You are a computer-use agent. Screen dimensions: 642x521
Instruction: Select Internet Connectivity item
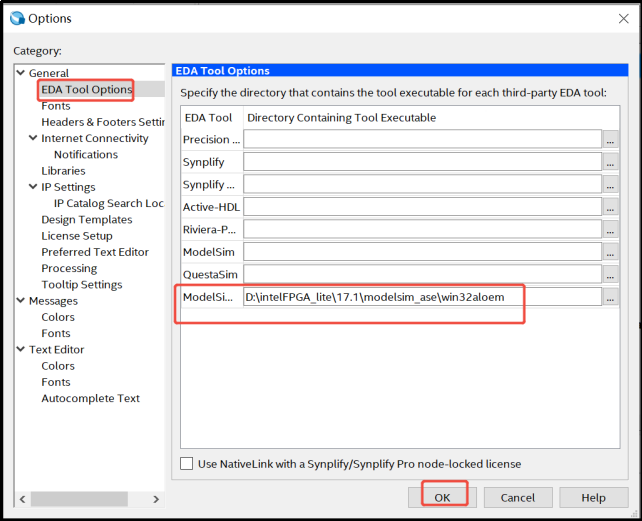point(95,138)
